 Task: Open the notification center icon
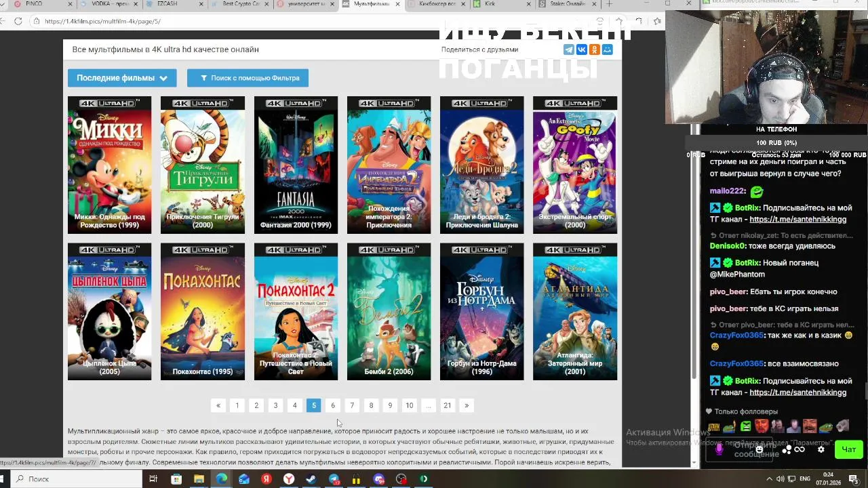click(x=854, y=479)
